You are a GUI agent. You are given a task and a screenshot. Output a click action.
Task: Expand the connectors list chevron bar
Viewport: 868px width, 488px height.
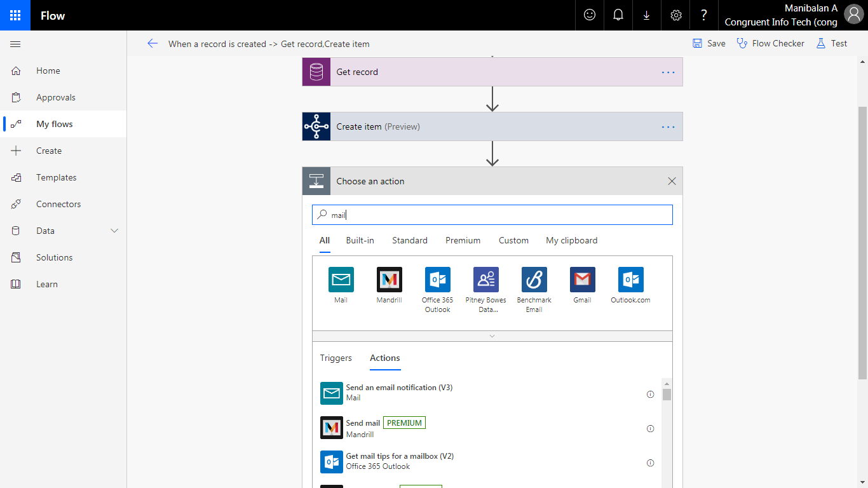[x=492, y=336]
